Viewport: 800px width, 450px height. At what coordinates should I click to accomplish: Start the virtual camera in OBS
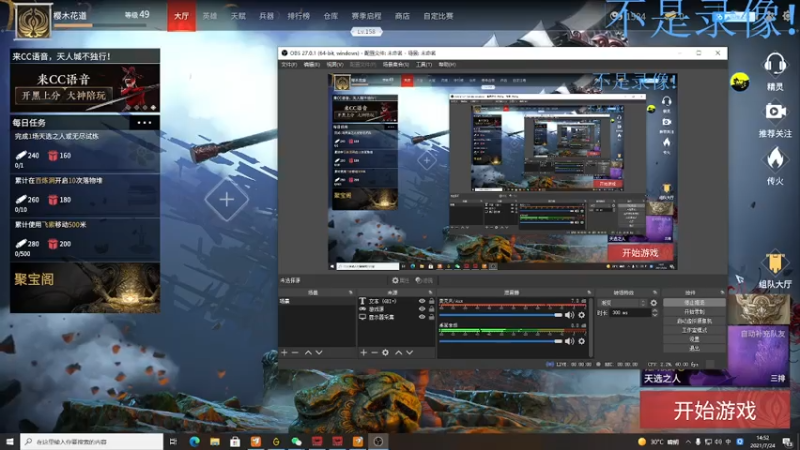[x=694, y=321]
